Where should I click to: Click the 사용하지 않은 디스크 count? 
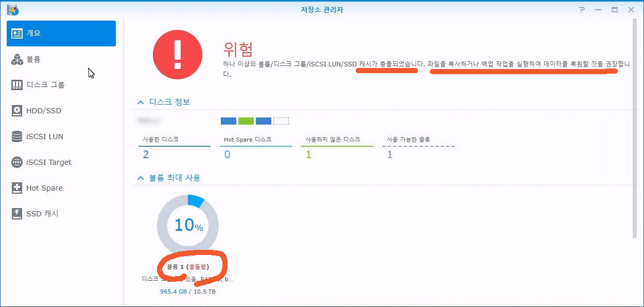click(x=308, y=155)
